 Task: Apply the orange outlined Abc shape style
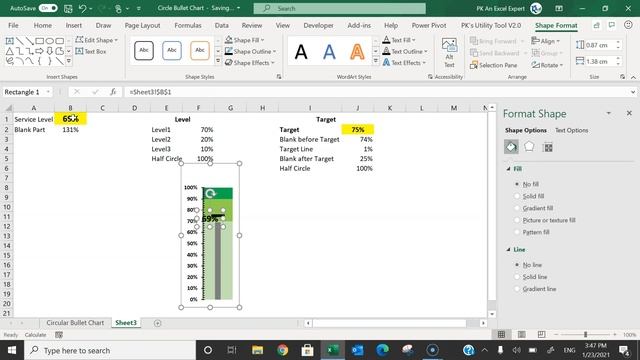pos(200,50)
